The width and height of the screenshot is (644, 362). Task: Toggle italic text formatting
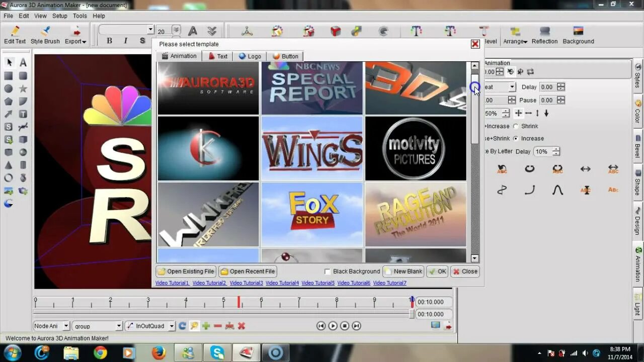pos(126,41)
